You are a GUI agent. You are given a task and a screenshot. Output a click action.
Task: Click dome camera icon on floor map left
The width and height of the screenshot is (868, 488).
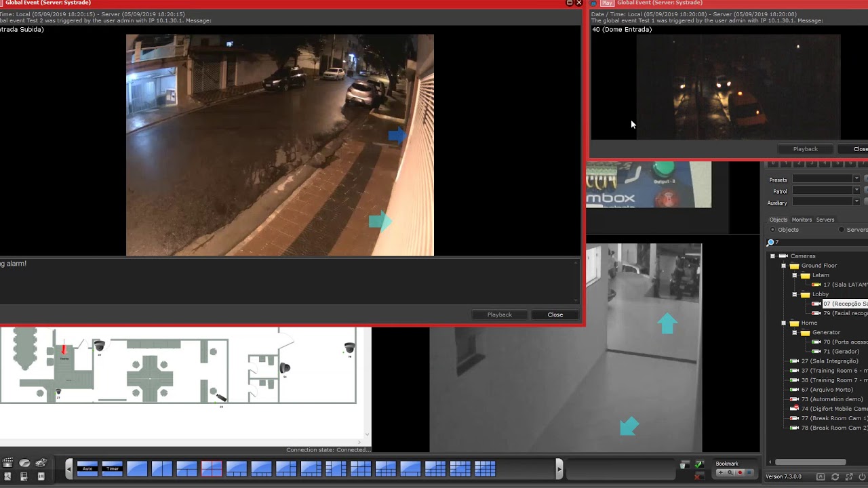(99, 346)
